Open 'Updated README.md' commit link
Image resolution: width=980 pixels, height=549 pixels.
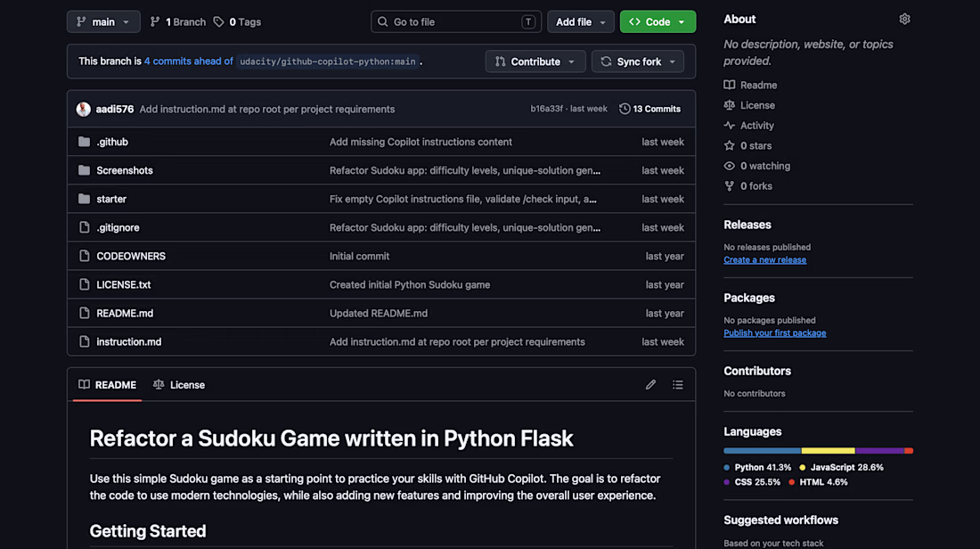(379, 313)
